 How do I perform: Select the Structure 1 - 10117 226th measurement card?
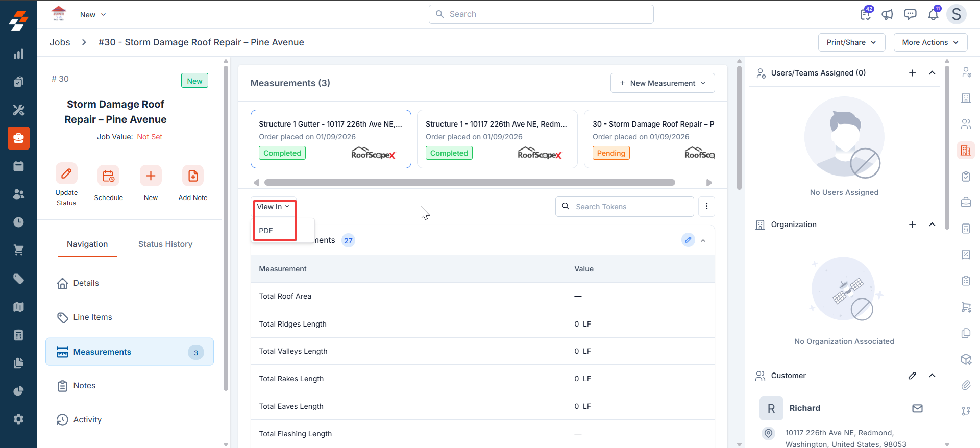coord(497,139)
